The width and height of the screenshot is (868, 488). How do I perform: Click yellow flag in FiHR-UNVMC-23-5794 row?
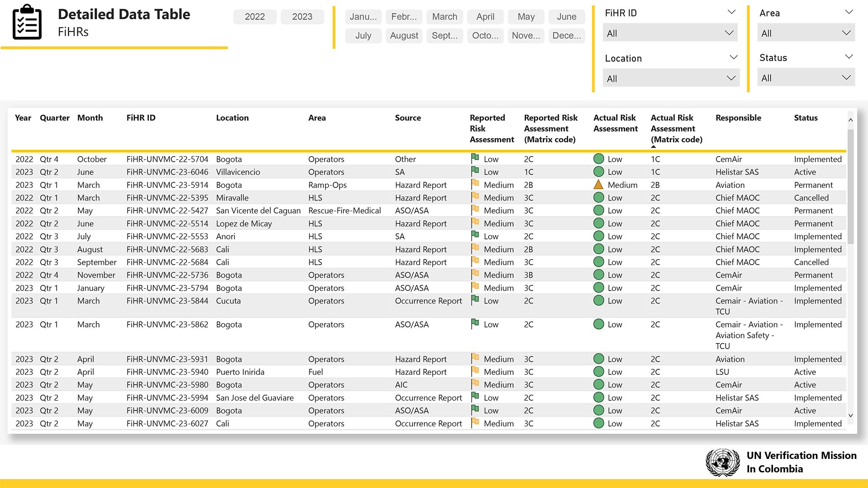(x=475, y=288)
